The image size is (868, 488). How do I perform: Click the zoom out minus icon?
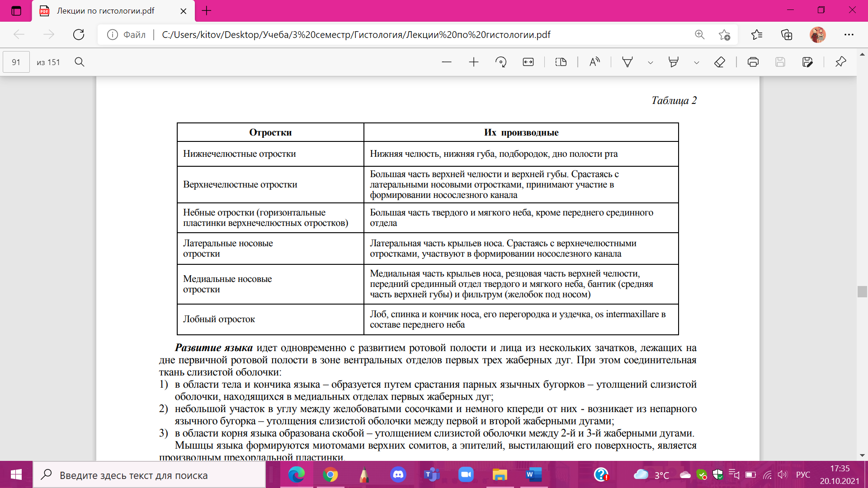[x=447, y=62]
